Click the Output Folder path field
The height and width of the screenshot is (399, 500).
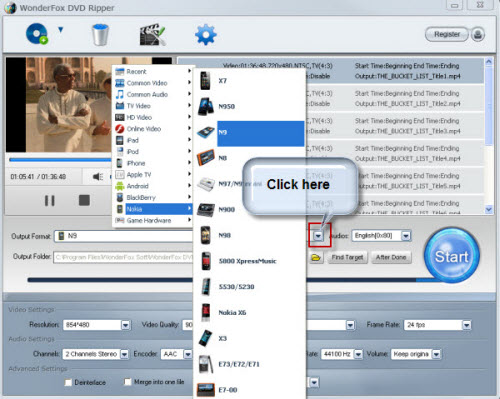(123, 257)
